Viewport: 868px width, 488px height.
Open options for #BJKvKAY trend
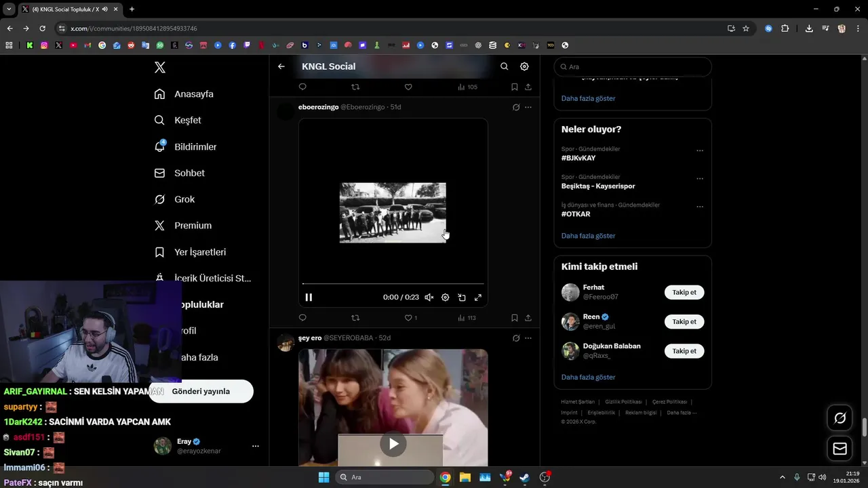pos(700,150)
